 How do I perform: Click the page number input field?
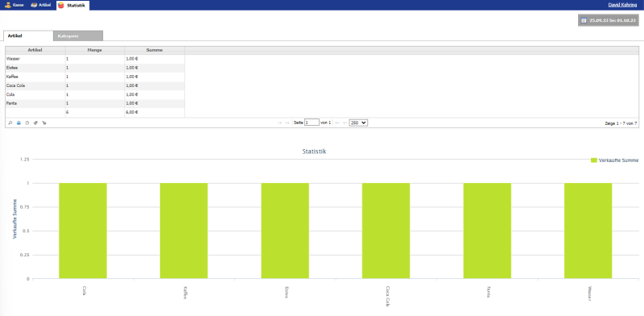[312, 123]
